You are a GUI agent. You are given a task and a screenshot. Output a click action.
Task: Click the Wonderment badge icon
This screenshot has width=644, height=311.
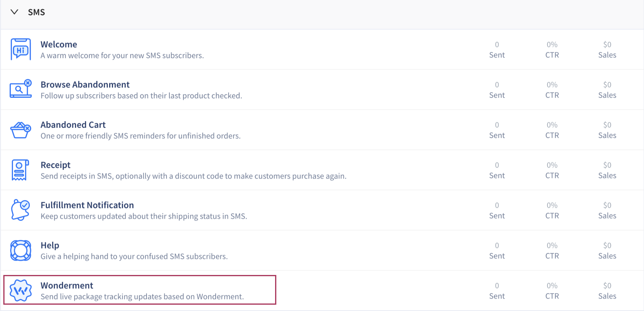pyautogui.click(x=21, y=291)
